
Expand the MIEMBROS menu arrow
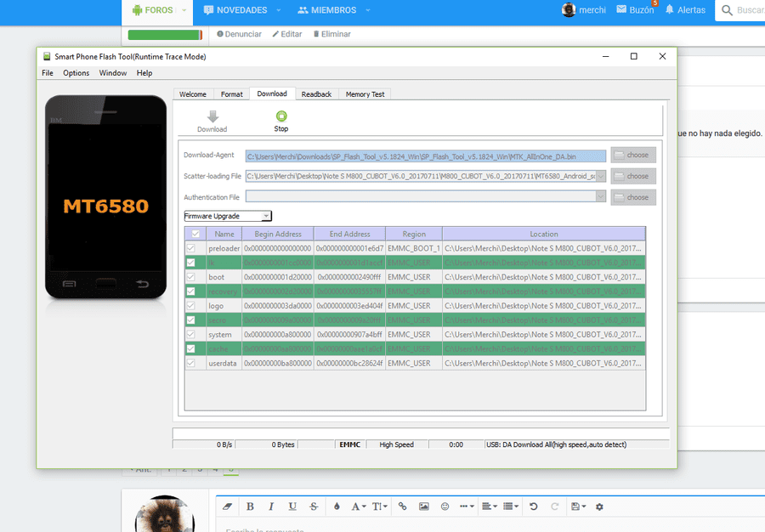click(x=368, y=10)
